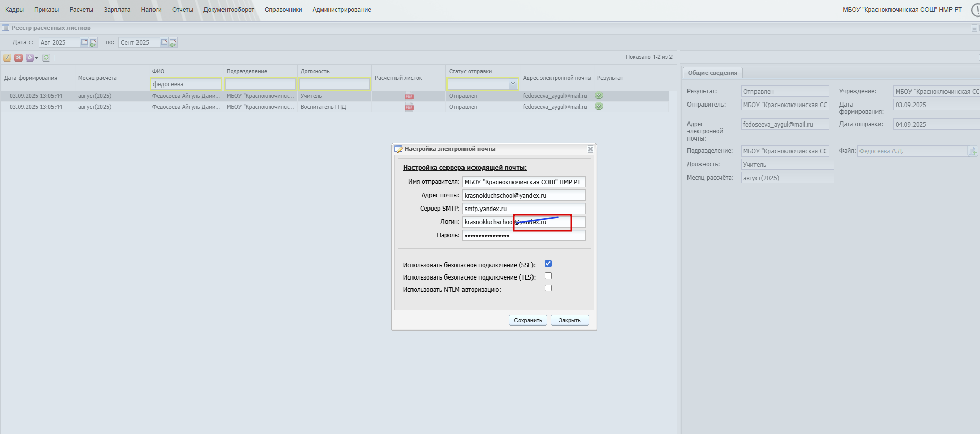Open PDF payslip icon in Учитель row
The height and width of the screenshot is (434, 980).
tap(409, 96)
